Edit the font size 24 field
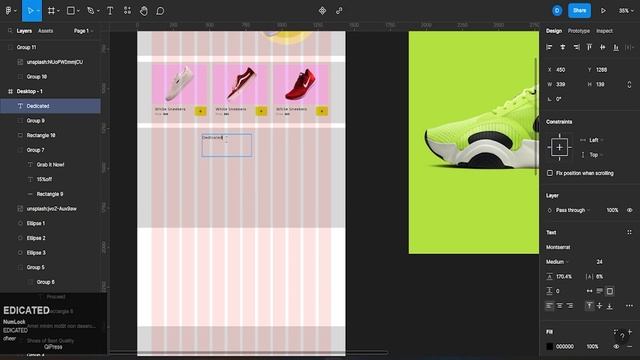 pyautogui.click(x=600, y=262)
